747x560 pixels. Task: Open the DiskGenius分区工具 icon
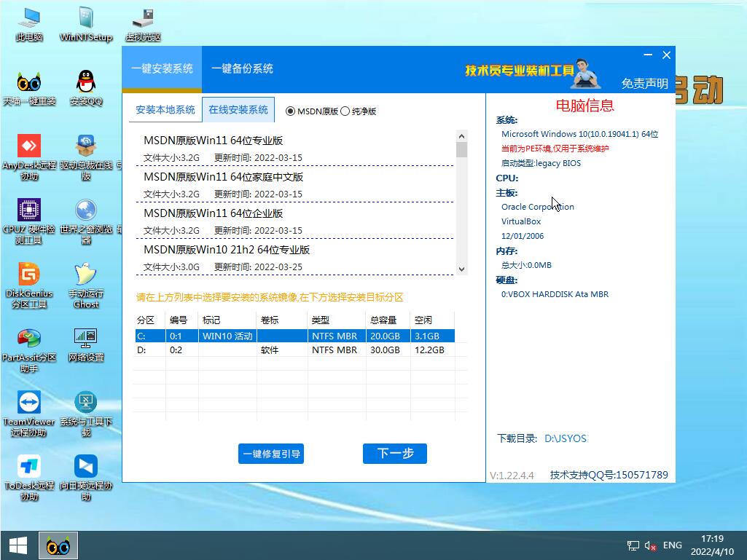tap(29, 285)
